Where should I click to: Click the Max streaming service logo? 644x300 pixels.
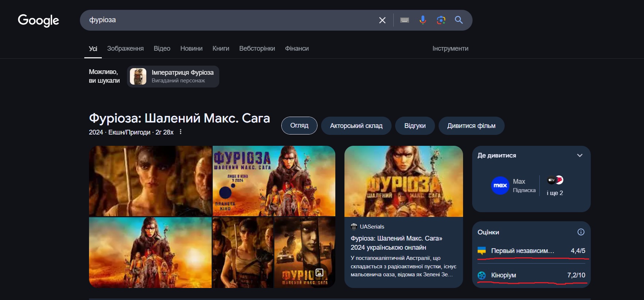500,186
